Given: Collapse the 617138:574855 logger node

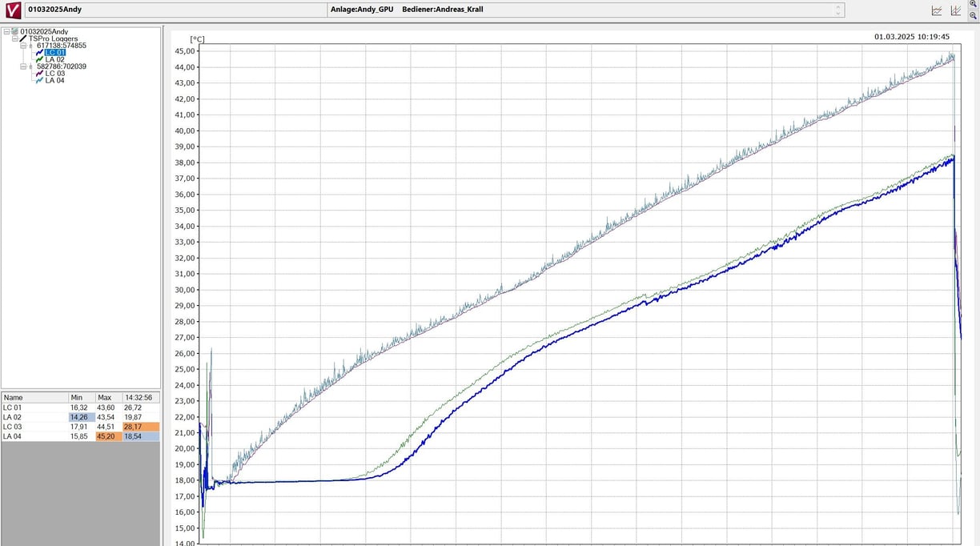Looking at the screenshot, I should [23, 46].
